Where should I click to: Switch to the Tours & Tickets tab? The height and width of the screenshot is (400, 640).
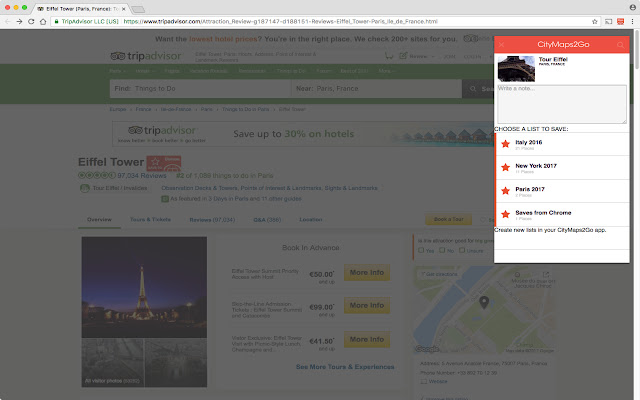[x=150, y=220]
